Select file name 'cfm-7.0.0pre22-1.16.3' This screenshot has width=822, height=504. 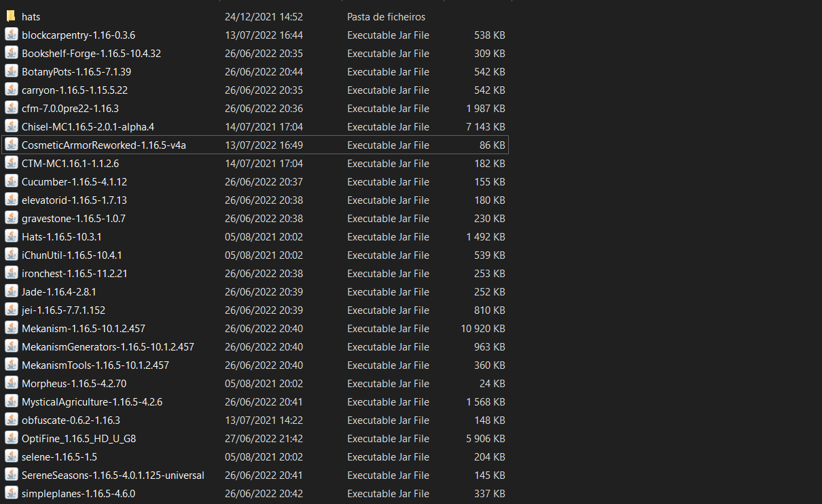pos(71,108)
